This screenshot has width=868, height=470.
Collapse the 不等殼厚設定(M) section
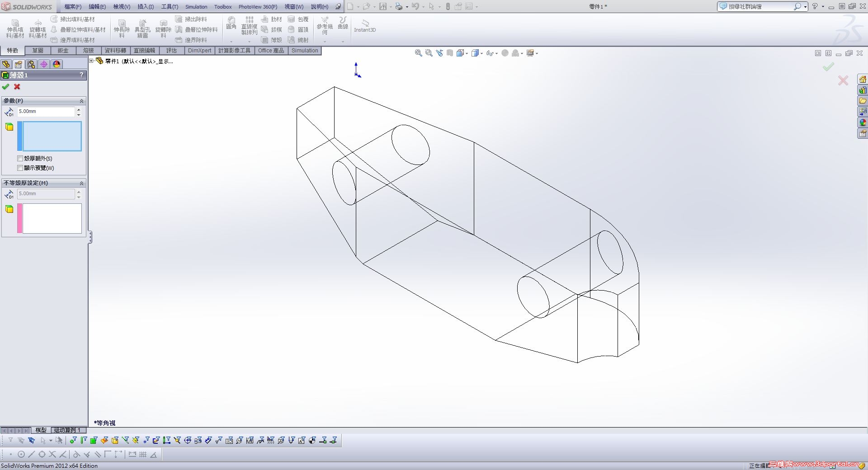click(x=82, y=183)
